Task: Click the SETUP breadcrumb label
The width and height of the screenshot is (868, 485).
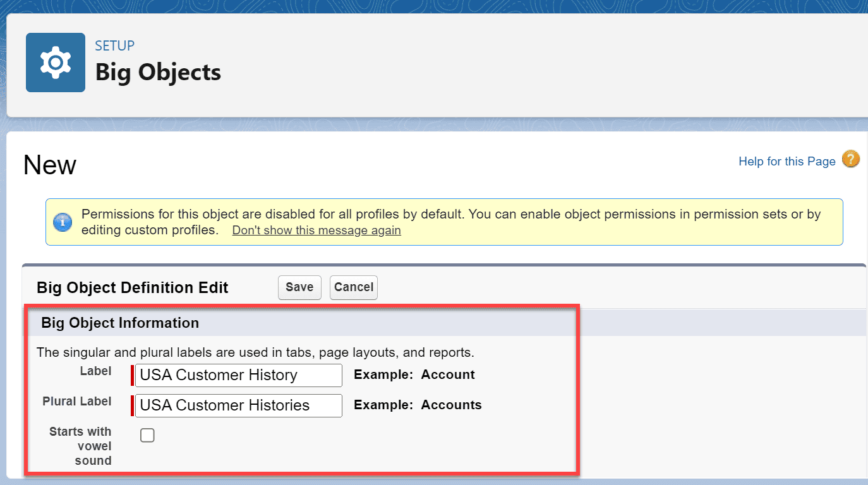Action: click(x=114, y=45)
